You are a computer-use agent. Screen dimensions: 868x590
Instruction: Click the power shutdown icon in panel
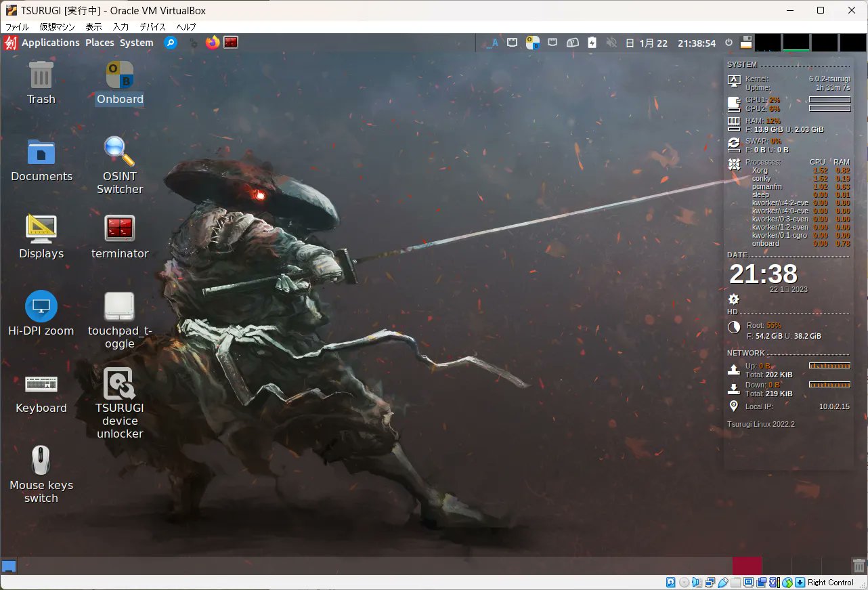coord(729,43)
